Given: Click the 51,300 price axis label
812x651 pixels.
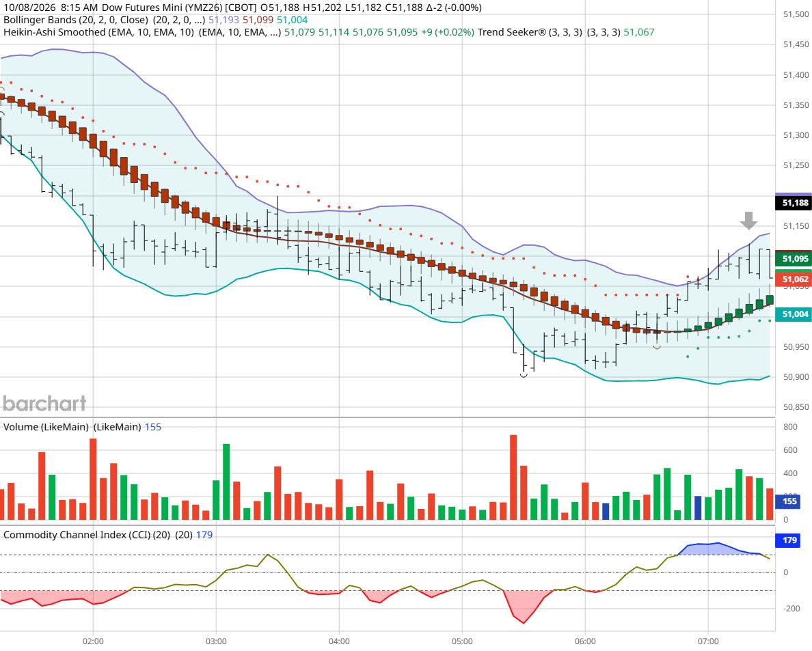Looking at the screenshot, I should click(x=796, y=135).
